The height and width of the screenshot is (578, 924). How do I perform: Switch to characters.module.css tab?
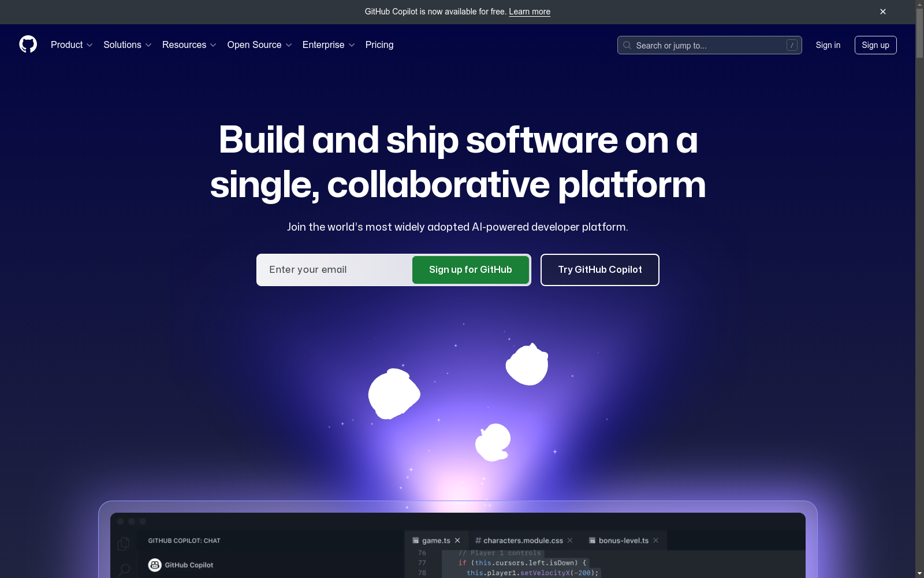523,540
